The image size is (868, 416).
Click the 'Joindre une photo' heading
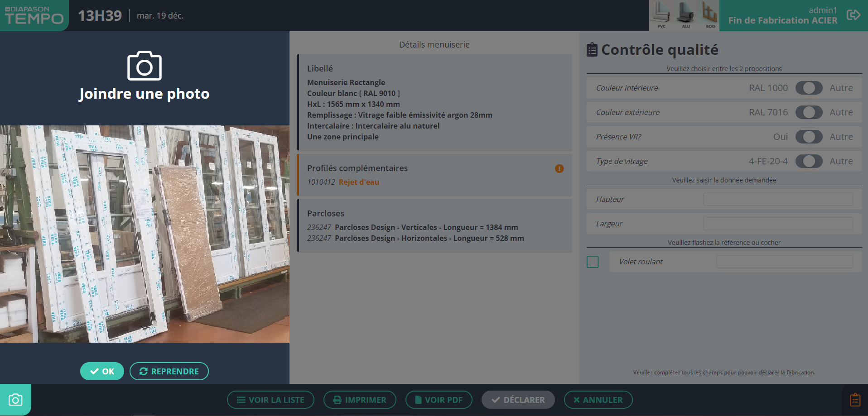145,94
